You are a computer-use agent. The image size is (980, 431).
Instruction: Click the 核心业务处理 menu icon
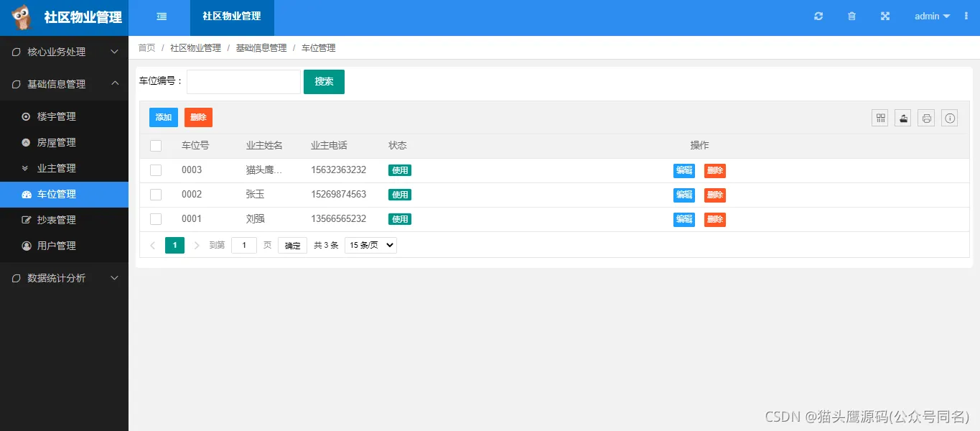pyautogui.click(x=17, y=52)
